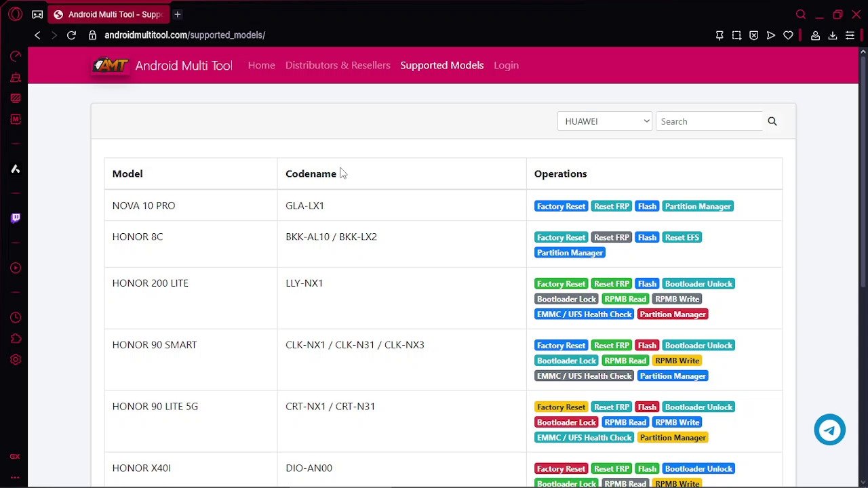The image size is (868, 488).
Task: Open the Login nav link
Action: [506, 65]
